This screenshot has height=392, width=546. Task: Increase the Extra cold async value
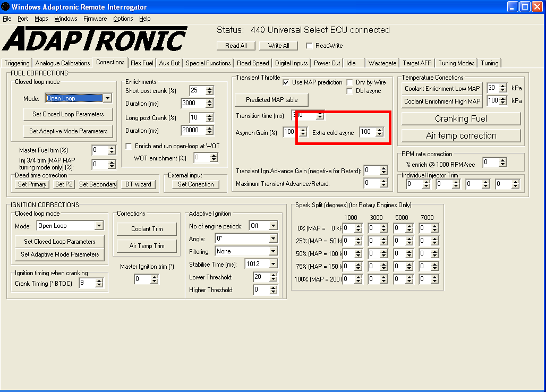(379, 130)
